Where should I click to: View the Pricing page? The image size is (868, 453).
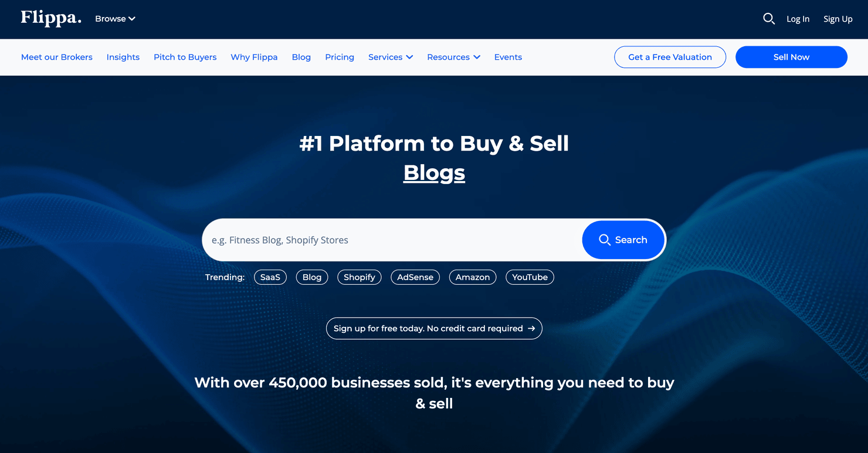point(340,57)
